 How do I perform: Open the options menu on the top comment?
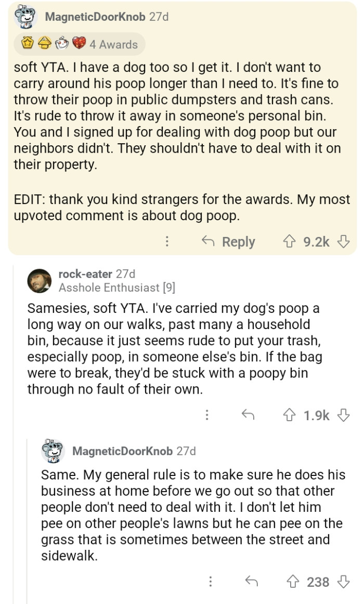click(x=167, y=241)
